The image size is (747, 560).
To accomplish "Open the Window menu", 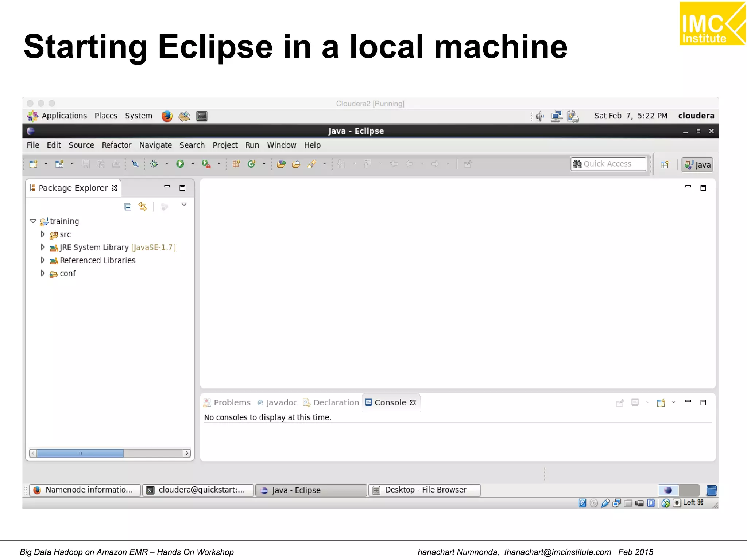I will 282,145.
